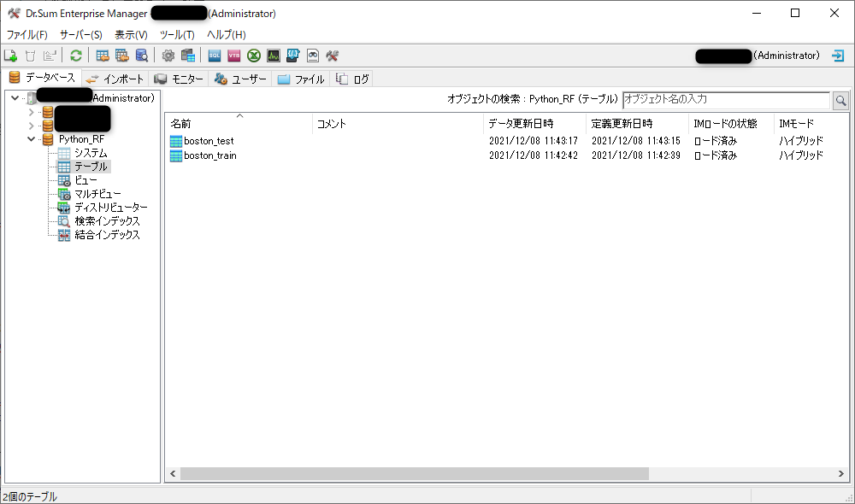Open the SQL tool icon
This screenshot has height=504, width=855.
coord(215,56)
